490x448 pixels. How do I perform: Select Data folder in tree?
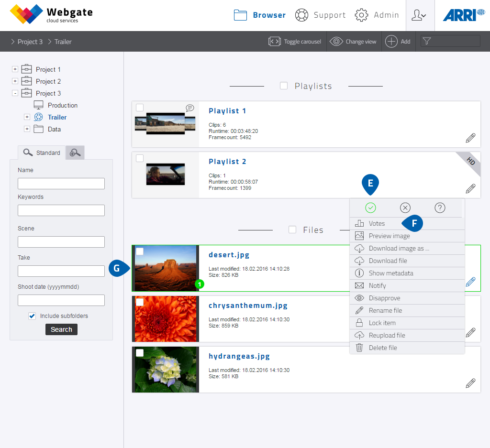tap(54, 129)
